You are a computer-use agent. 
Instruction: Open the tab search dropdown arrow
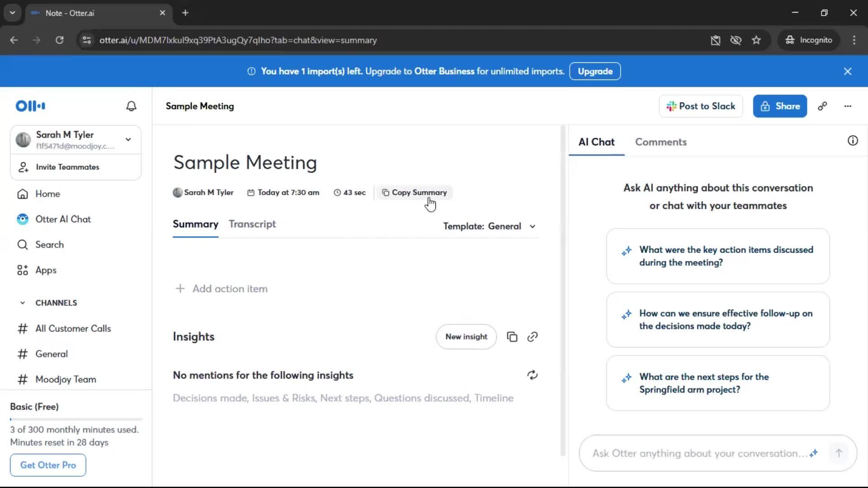point(13,13)
